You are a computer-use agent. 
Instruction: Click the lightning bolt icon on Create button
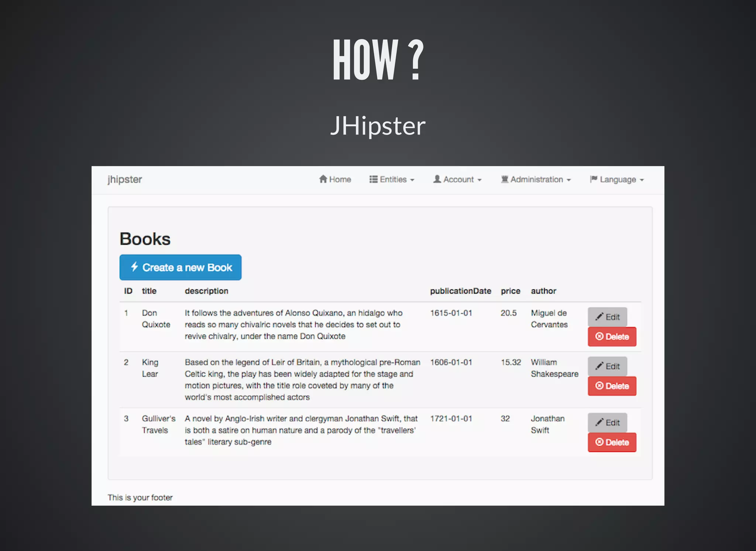tap(134, 267)
